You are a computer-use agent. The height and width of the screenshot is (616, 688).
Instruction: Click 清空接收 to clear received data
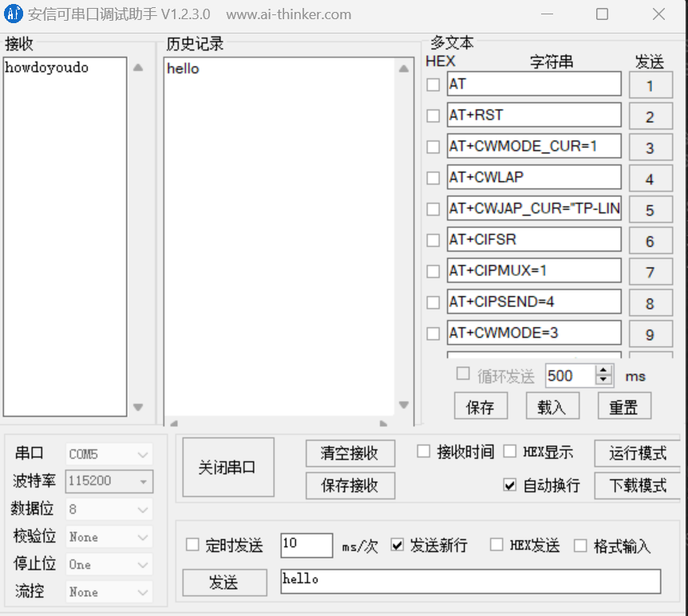click(350, 453)
